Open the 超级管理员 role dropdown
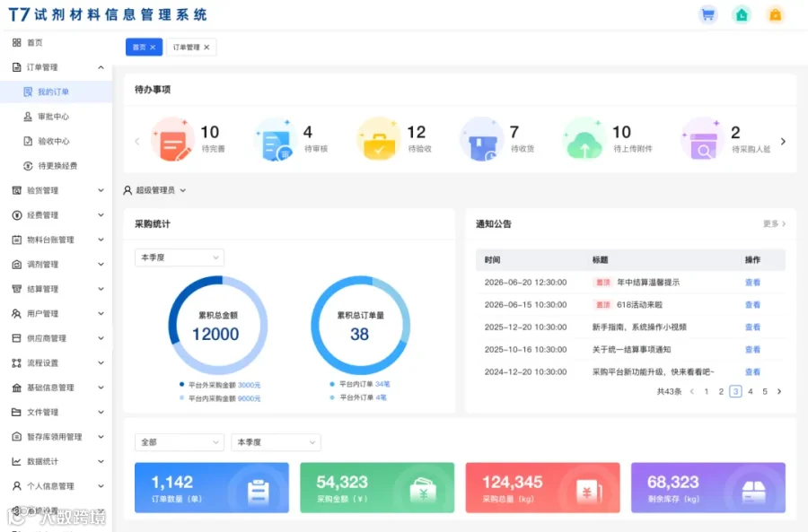The height and width of the screenshot is (532, 808). click(154, 190)
